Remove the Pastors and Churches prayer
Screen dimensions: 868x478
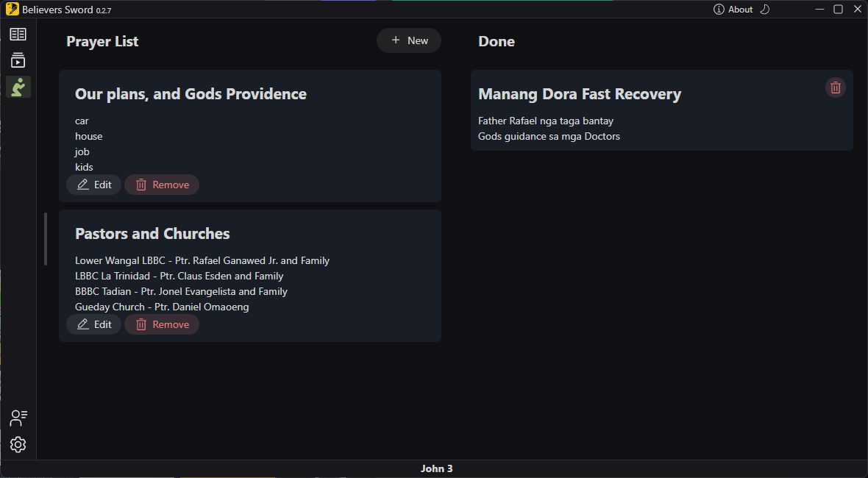(162, 324)
